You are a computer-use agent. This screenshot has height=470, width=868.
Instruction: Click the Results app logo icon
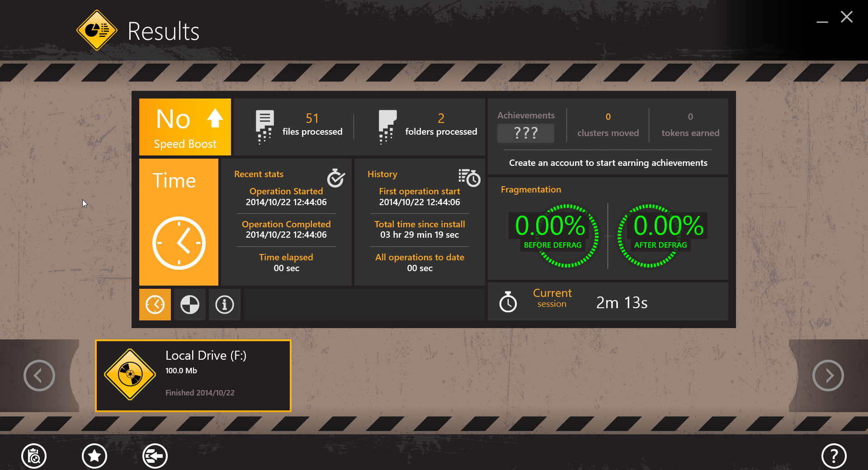pos(97,30)
